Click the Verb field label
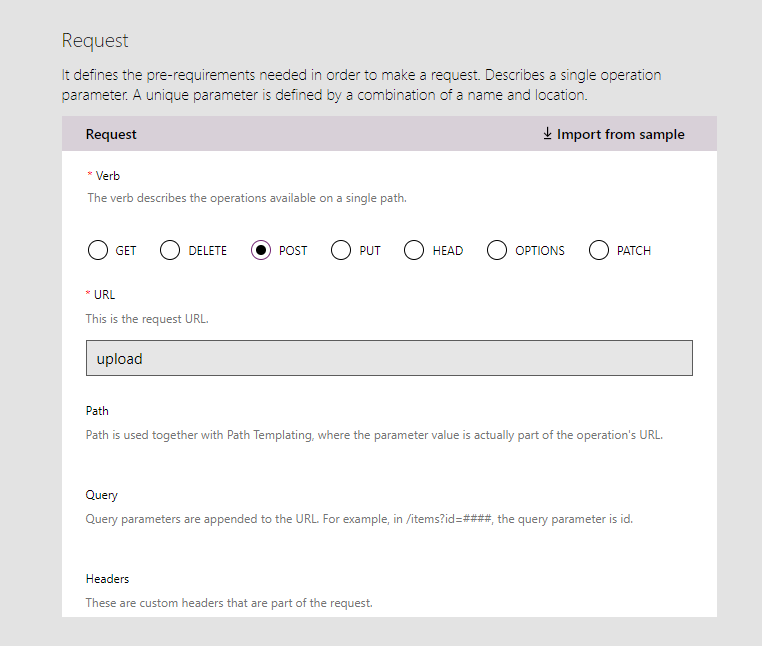762x646 pixels. click(x=107, y=175)
